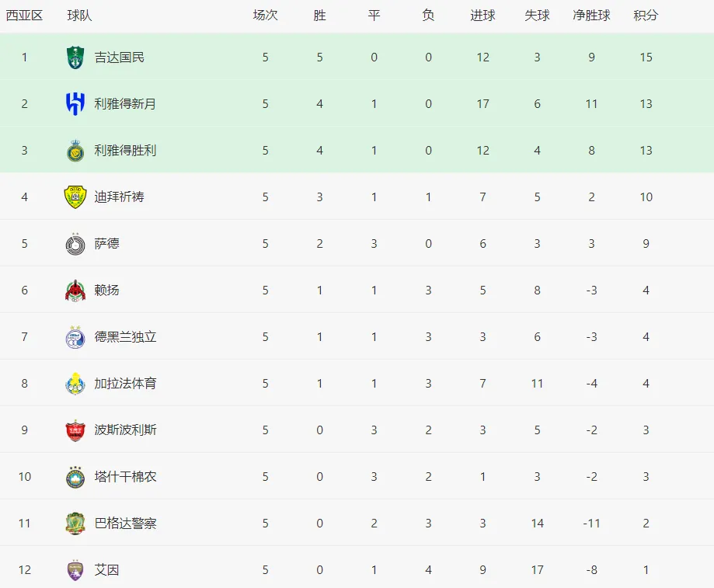Screen dimensions: 714x588
Task: Click the 净胜球 column header
Action: 591,16
